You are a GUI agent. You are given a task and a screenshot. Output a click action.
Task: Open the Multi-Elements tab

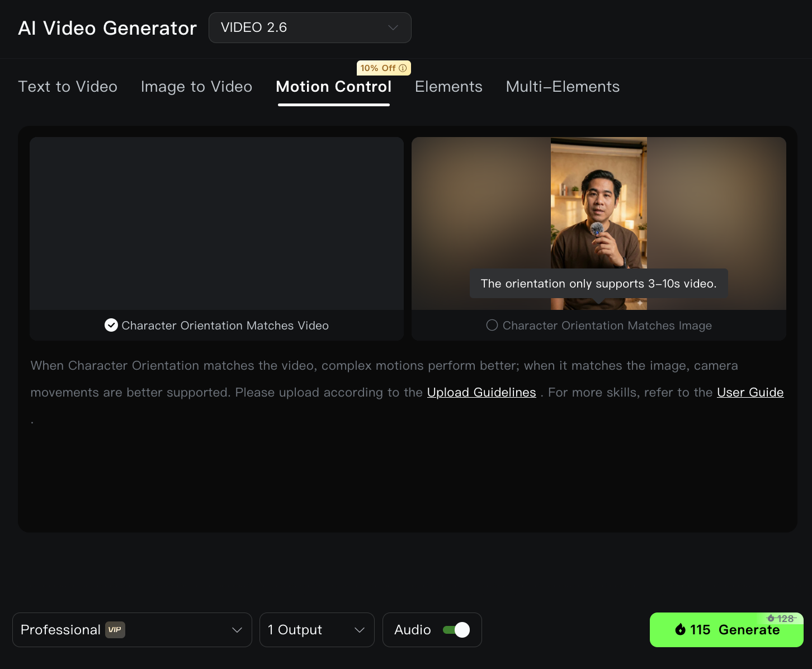(x=562, y=87)
